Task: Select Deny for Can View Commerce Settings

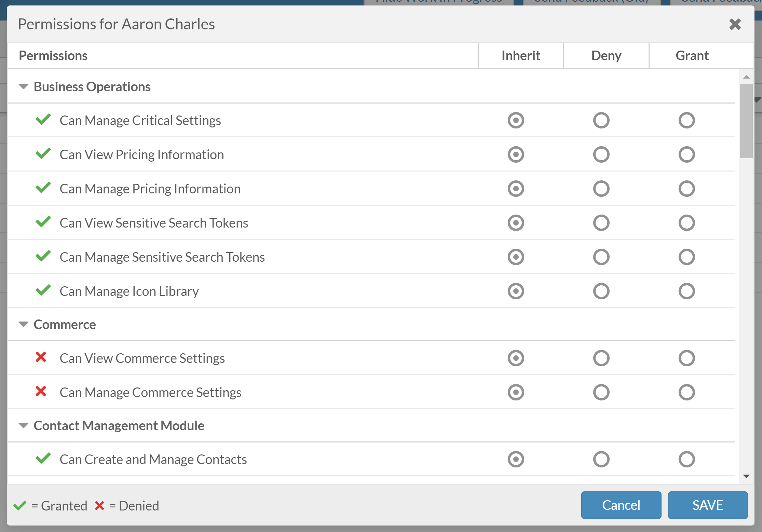Action: (x=601, y=358)
